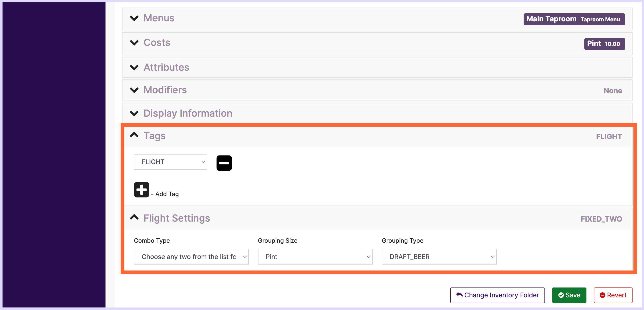Click the Combo Type field label
This screenshot has width=644, height=310.
tap(152, 241)
